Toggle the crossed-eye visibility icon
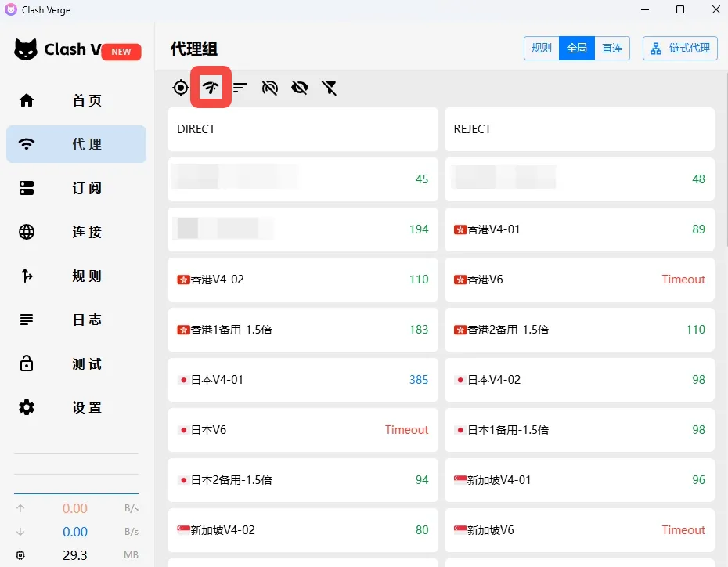Image resolution: width=728 pixels, height=567 pixels. click(x=299, y=88)
